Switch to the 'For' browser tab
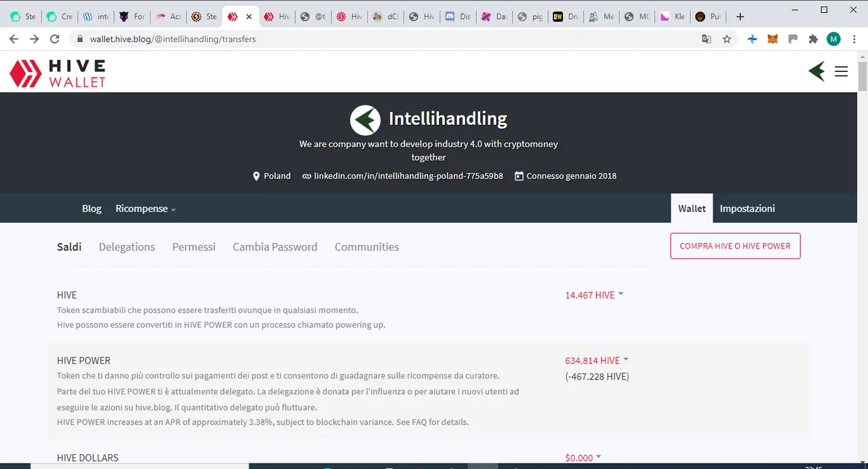 pos(132,16)
